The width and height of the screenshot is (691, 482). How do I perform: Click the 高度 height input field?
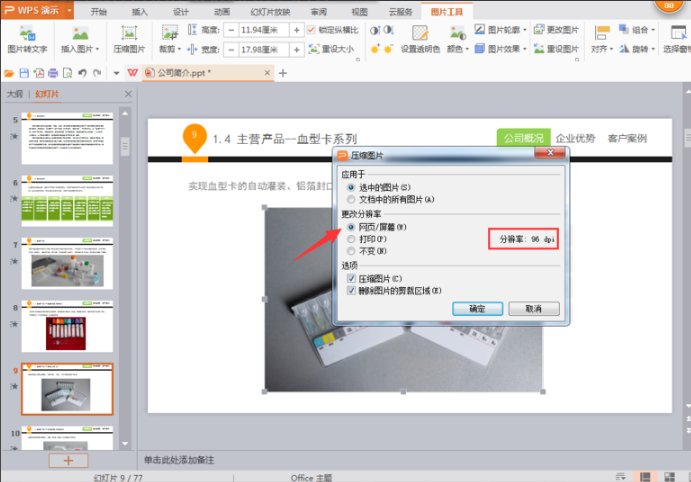tap(264, 30)
